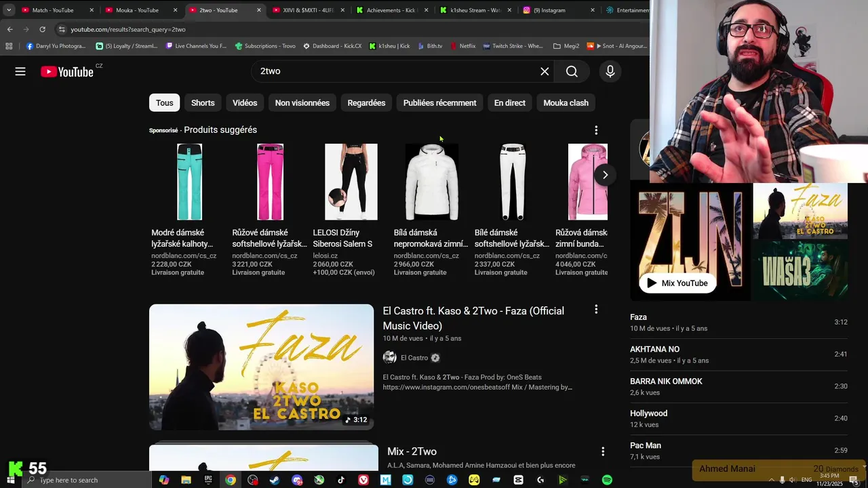Viewport: 868px width, 488px height.
Task: Click the Mix YouTube play button
Action: (677, 283)
